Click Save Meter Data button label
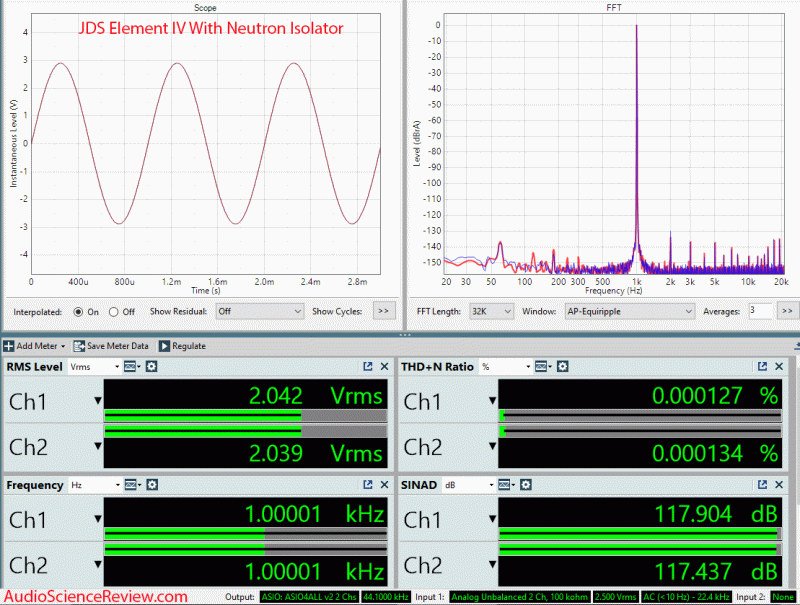 (x=118, y=346)
